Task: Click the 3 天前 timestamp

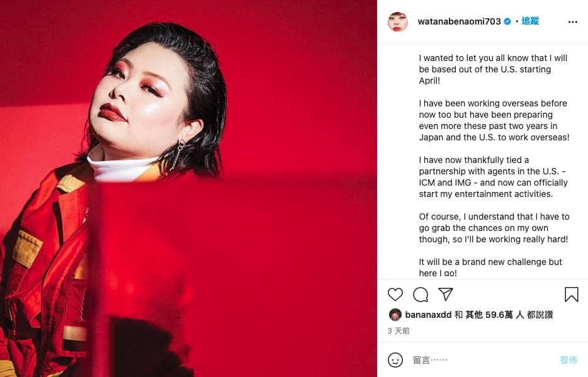Action: tap(399, 331)
